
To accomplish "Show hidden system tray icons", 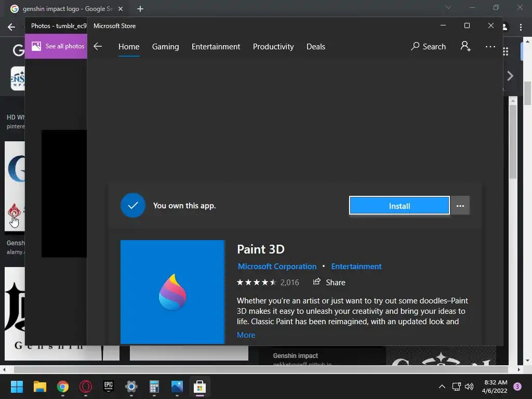I will point(442,387).
